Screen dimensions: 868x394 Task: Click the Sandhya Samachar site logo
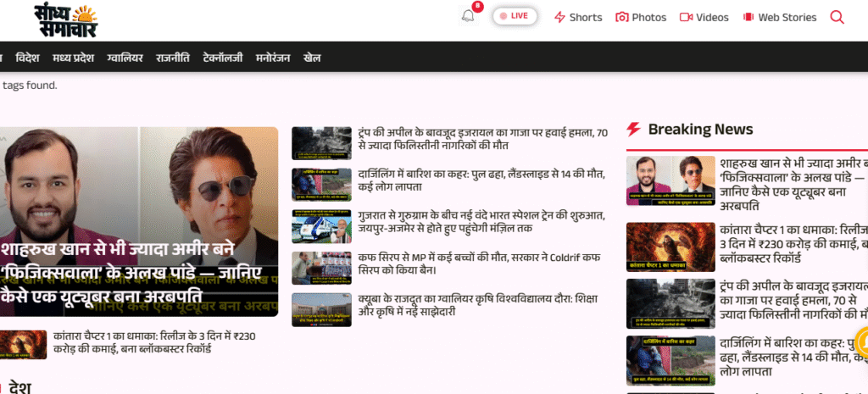66,19
